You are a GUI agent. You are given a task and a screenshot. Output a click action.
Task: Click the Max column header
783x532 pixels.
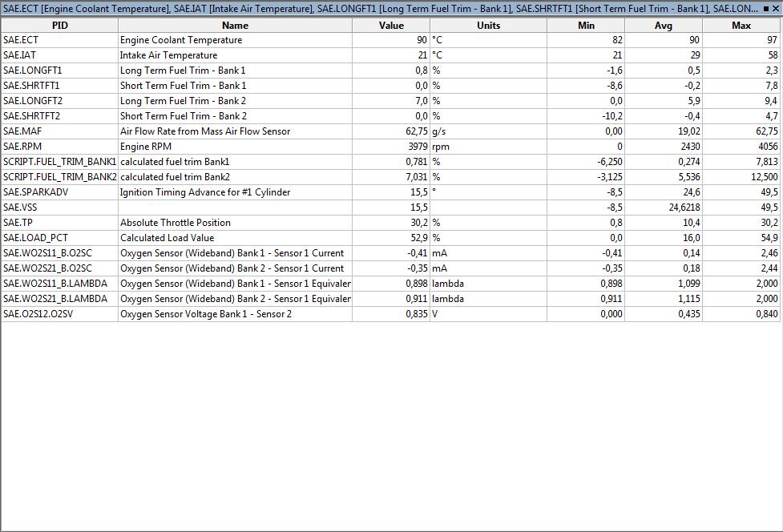pyautogui.click(x=741, y=26)
